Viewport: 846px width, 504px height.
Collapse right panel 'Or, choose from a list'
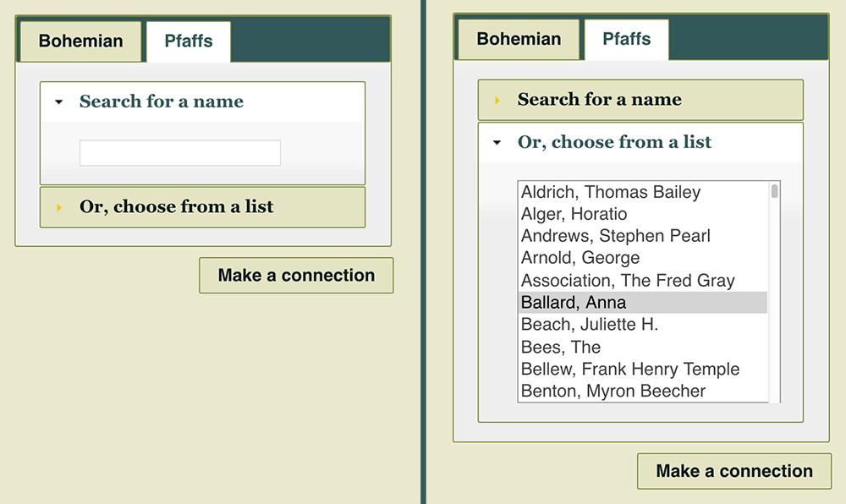pos(614,142)
